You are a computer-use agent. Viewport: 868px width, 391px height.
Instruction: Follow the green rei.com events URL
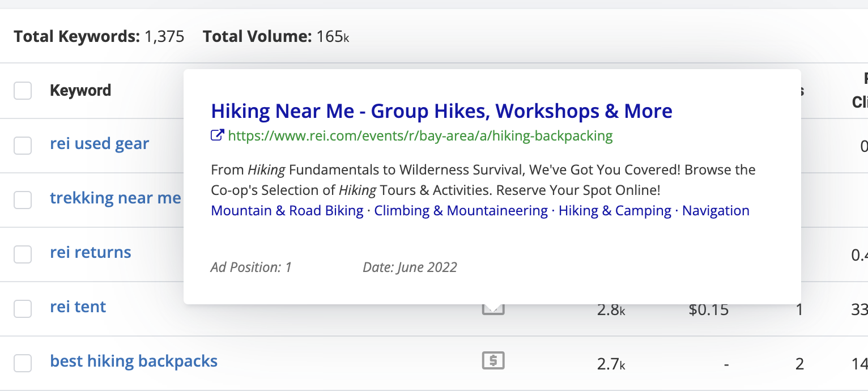pyautogui.click(x=420, y=135)
